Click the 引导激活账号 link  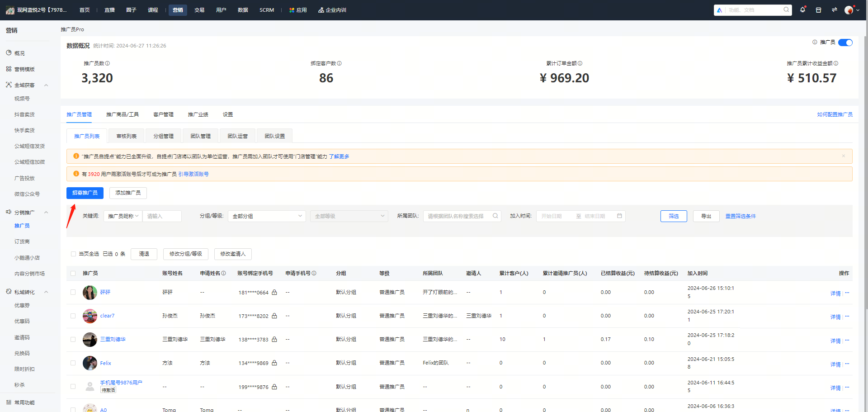(x=193, y=174)
